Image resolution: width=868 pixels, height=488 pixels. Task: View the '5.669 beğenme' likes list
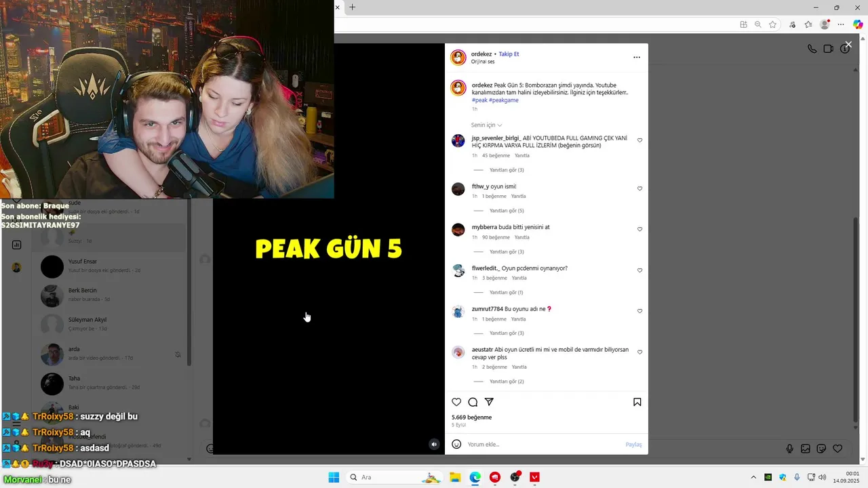(471, 418)
